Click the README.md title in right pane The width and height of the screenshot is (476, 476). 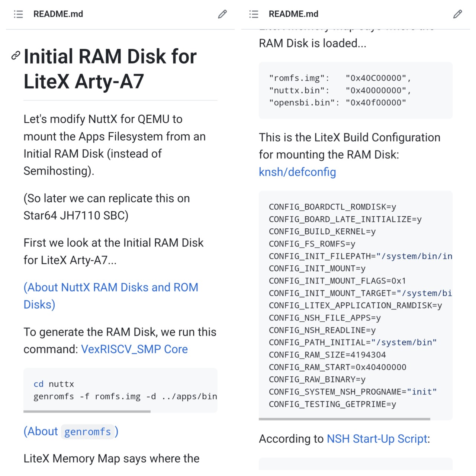(x=293, y=14)
